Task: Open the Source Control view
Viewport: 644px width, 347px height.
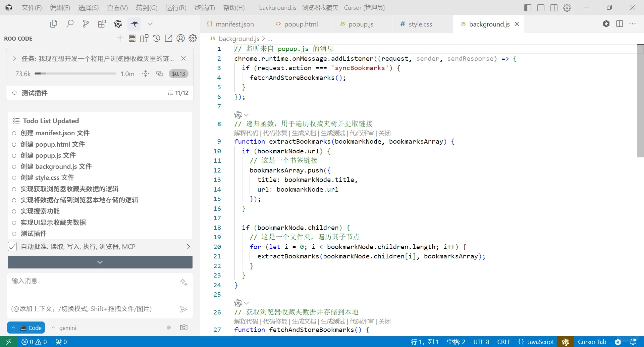Action: (86, 23)
